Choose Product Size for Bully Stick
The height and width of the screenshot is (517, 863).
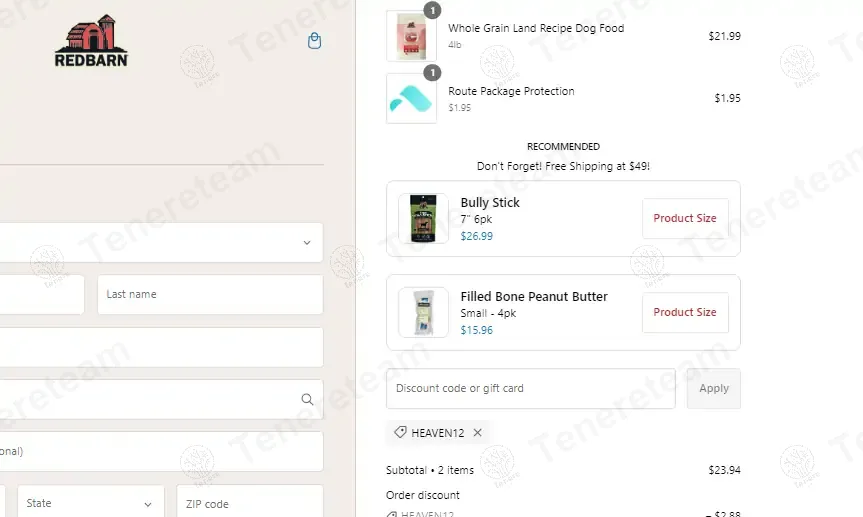coord(685,219)
